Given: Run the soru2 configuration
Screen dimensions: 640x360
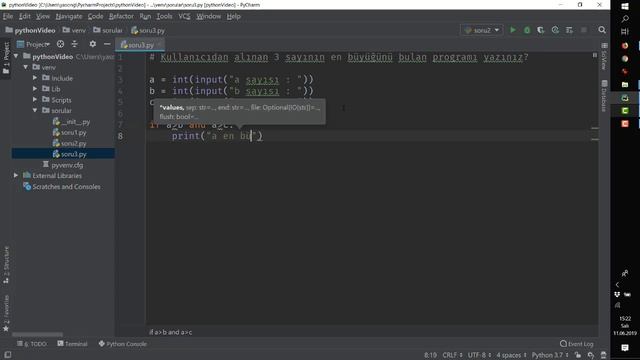Looking at the screenshot, I should [513, 30].
